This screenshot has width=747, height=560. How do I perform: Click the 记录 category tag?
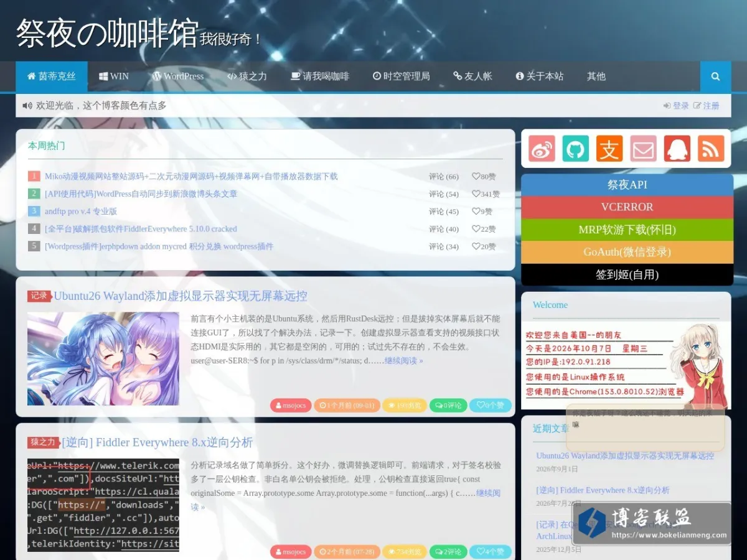click(x=39, y=296)
